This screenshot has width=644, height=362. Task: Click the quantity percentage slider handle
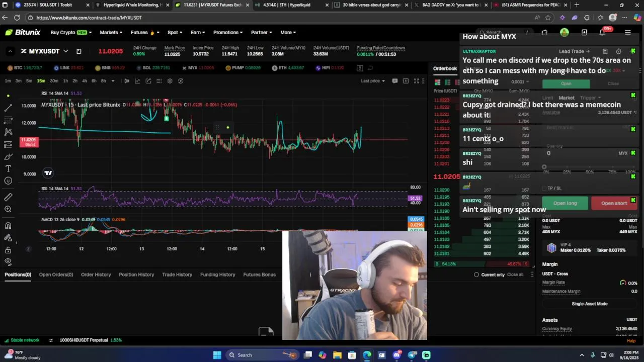544,166
